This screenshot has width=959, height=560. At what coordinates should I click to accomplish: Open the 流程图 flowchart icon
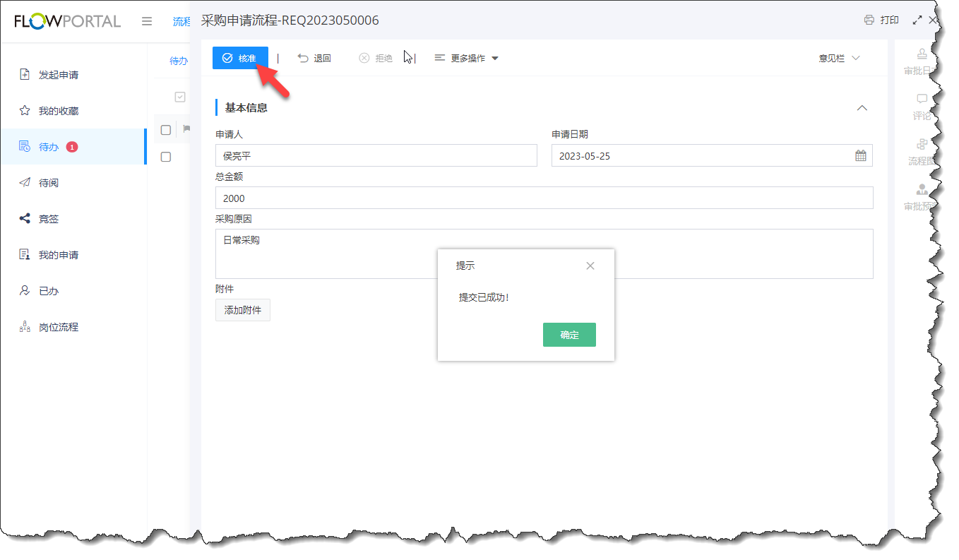(x=922, y=144)
